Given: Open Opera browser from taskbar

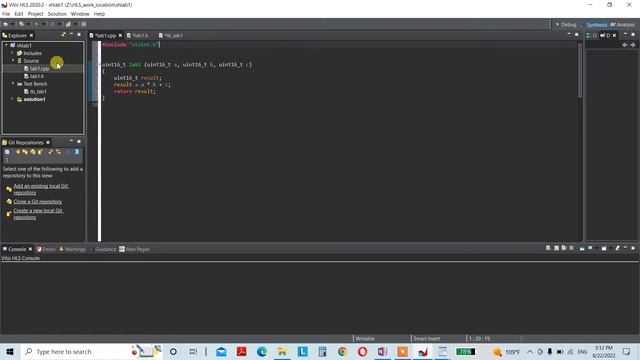Looking at the screenshot, I should pyautogui.click(x=362, y=351).
